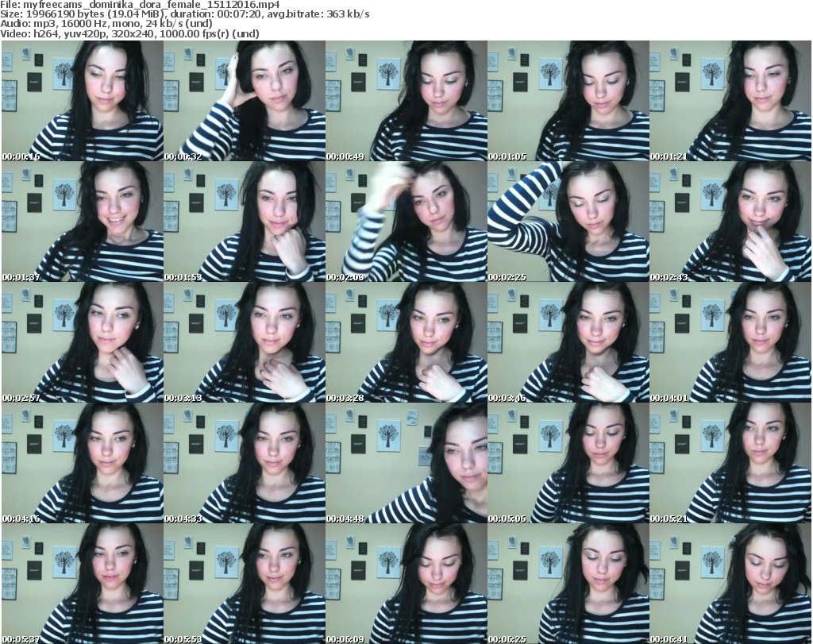Select the frame stamped 00:01:21
The width and height of the screenshot is (813, 644).
[x=730, y=102]
